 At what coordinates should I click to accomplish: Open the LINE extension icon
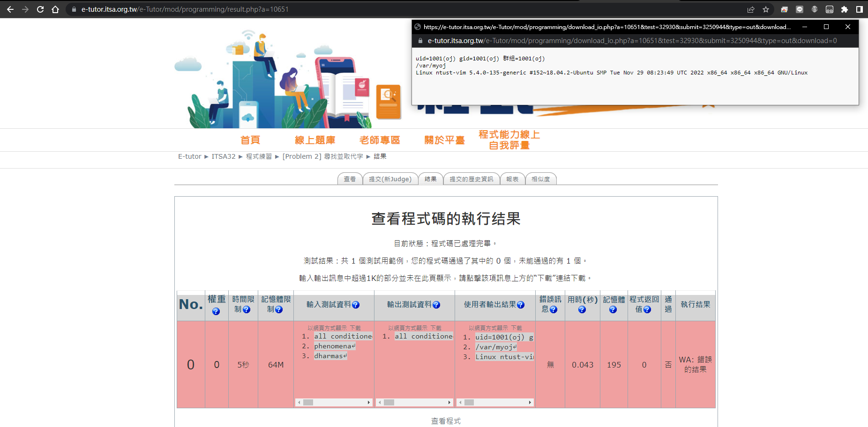coord(800,9)
